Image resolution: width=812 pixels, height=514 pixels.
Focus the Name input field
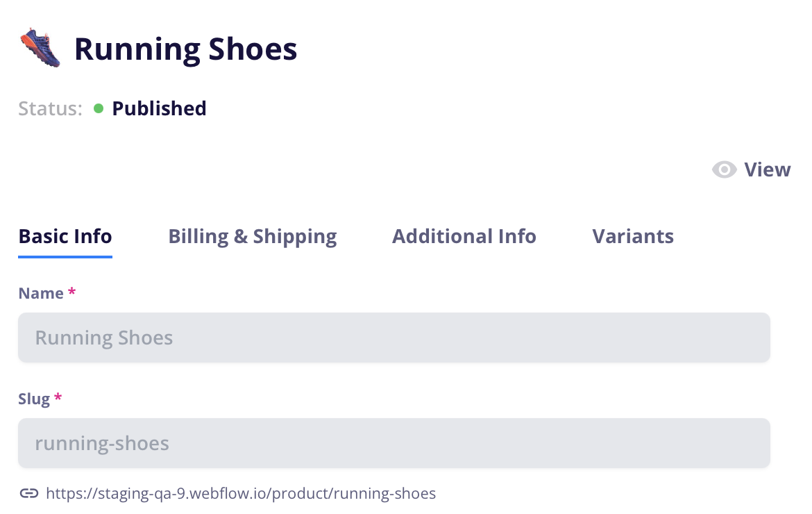click(394, 338)
